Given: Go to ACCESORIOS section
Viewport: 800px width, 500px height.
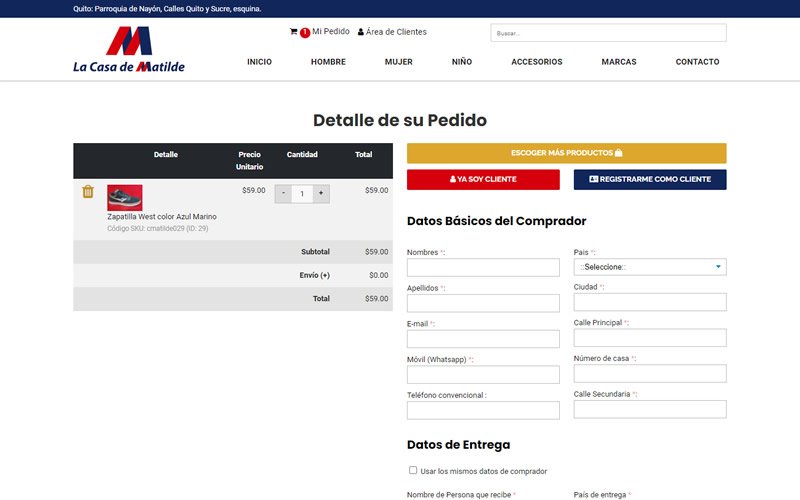Looking at the screenshot, I should point(536,62).
